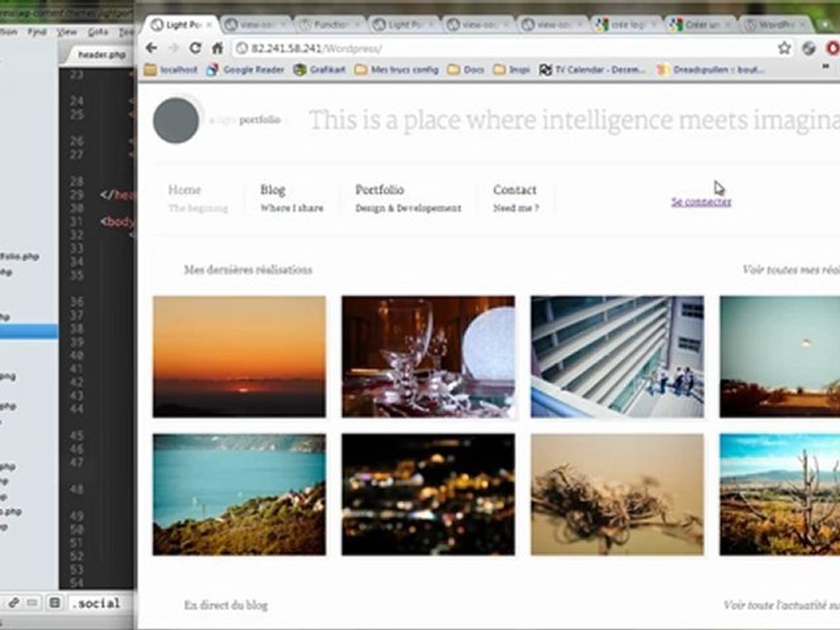The width and height of the screenshot is (840, 630).
Task: Click the browser forward arrow
Action: [173, 48]
